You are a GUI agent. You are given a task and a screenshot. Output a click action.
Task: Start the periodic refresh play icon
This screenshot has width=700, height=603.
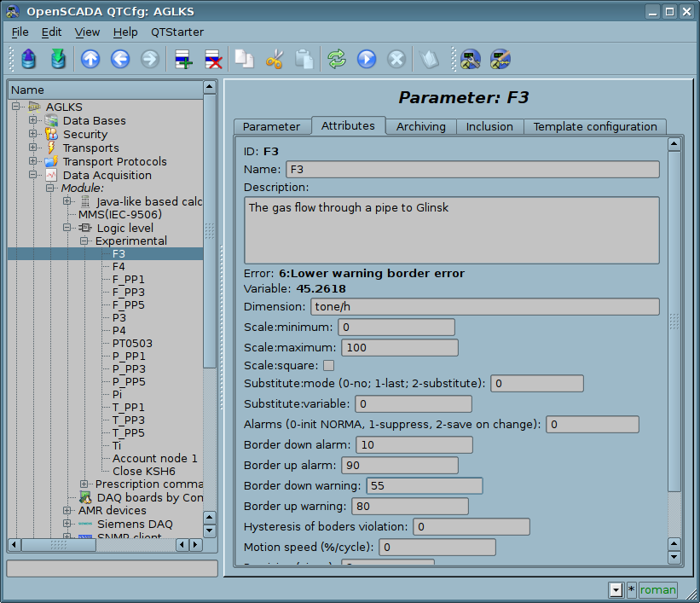coord(367,59)
